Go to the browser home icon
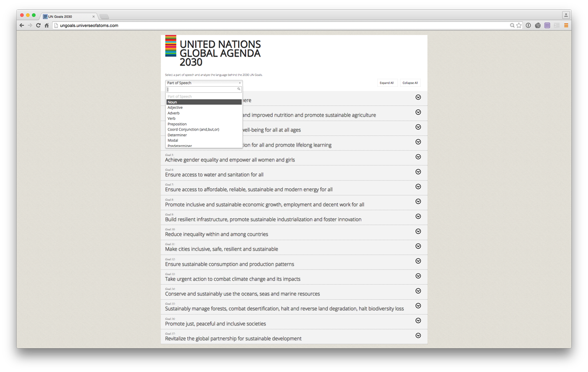The width and height of the screenshot is (588, 372). click(x=46, y=25)
